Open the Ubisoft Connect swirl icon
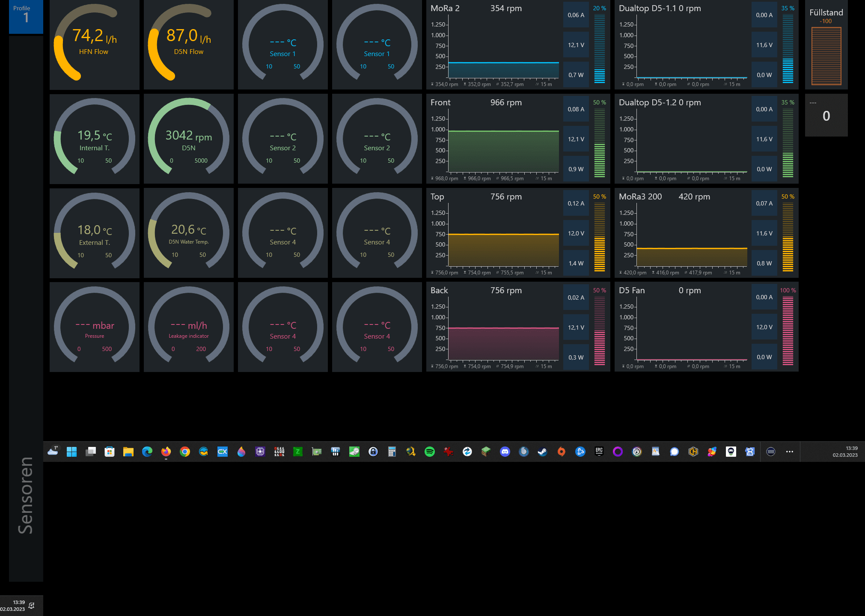This screenshot has height=616, width=865. [637, 452]
